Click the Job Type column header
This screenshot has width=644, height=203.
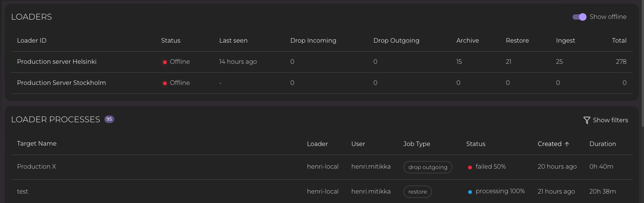[416, 144]
